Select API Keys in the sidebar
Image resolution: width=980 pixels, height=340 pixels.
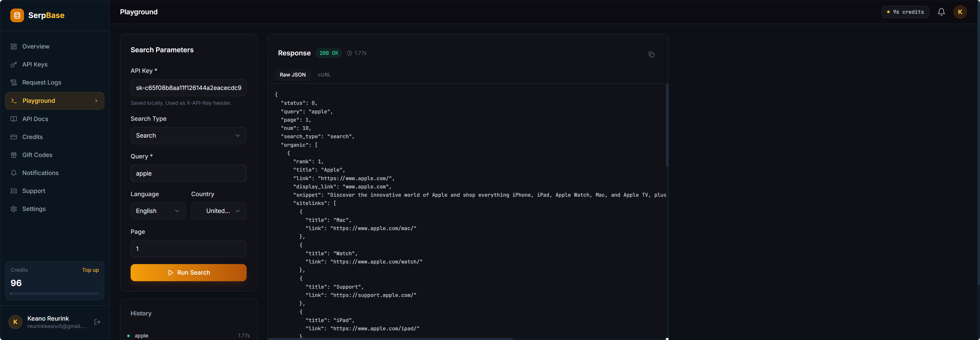click(35, 64)
